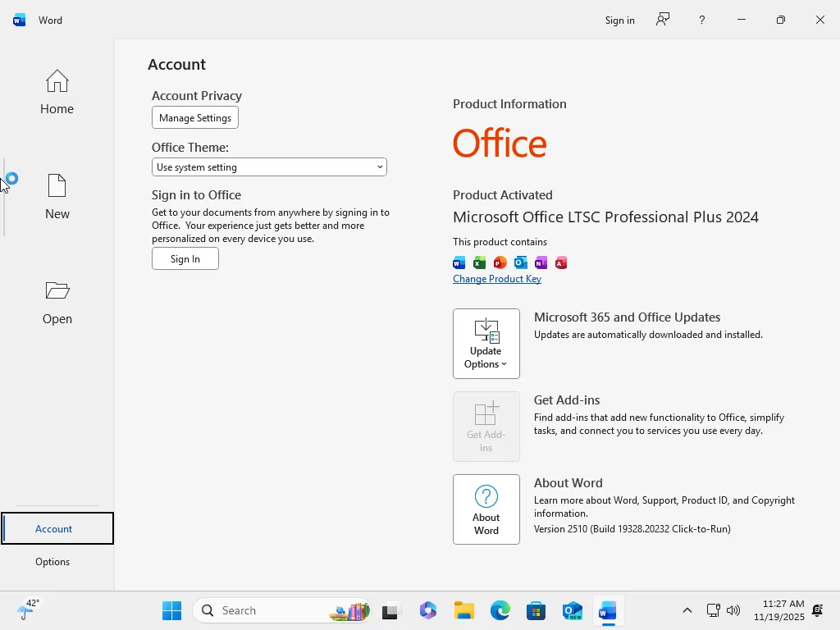
Task: Click the taskbar Search box
Action: tap(282, 610)
